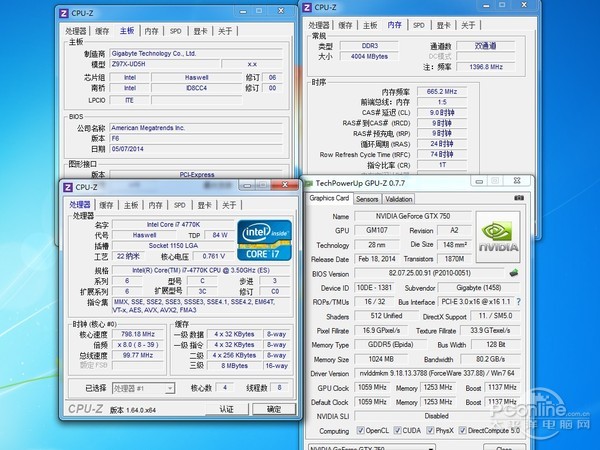This screenshot has height=450, width=600.
Task: Click the GPU-Z title bar app icon
Action: point(308,183)
